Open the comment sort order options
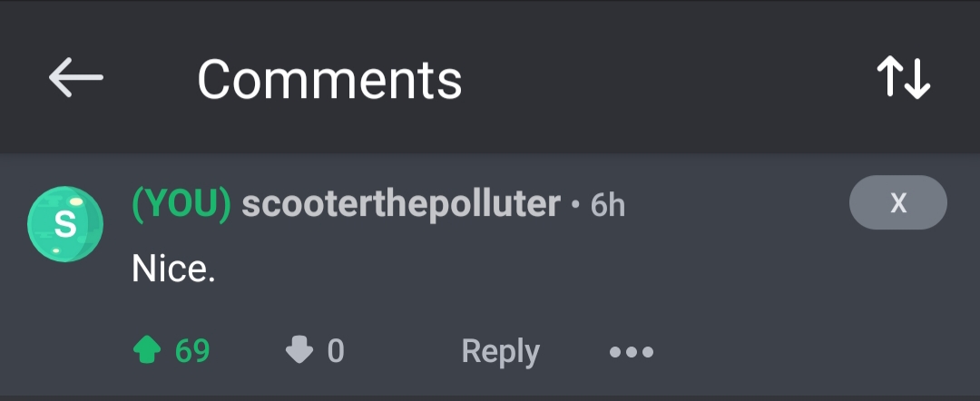 click(904, 78)
